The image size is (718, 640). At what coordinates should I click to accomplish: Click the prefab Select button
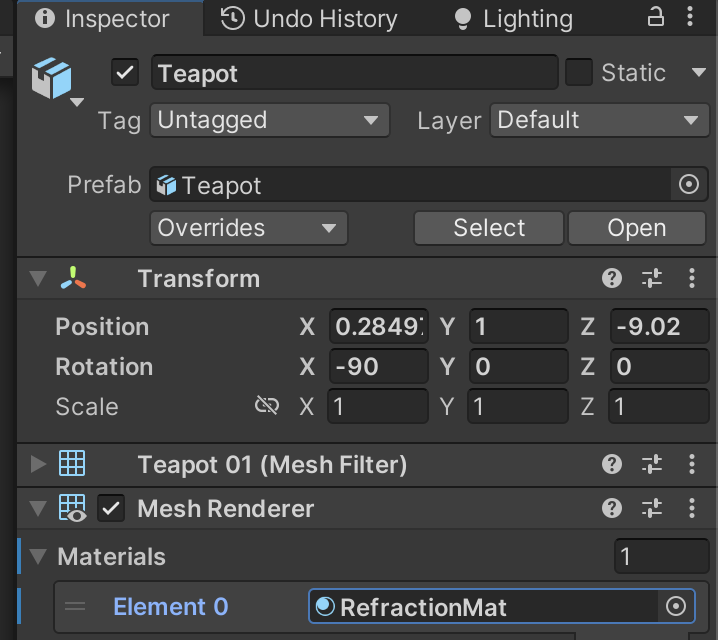coord(489,228)
